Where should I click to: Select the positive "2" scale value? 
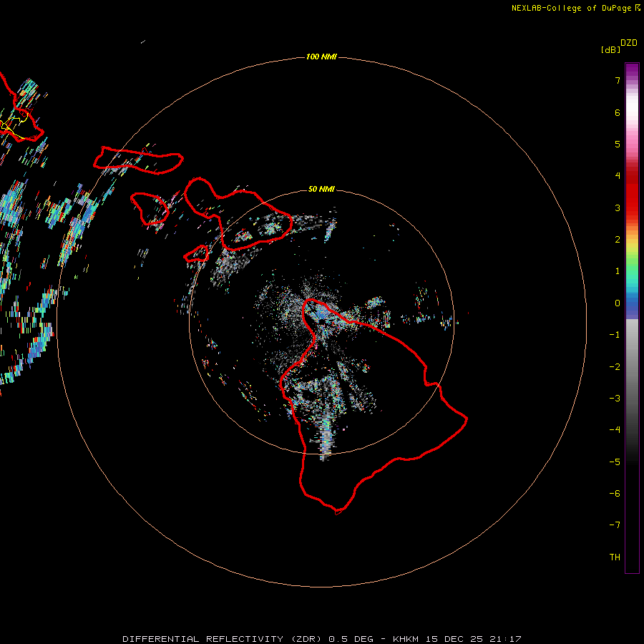[618, 240]
